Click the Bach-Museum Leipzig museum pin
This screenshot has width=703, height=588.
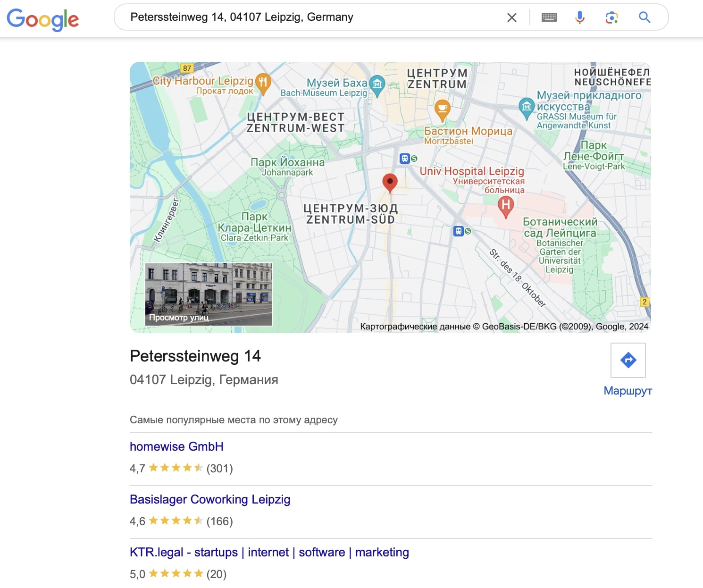(x=377, y=85)
